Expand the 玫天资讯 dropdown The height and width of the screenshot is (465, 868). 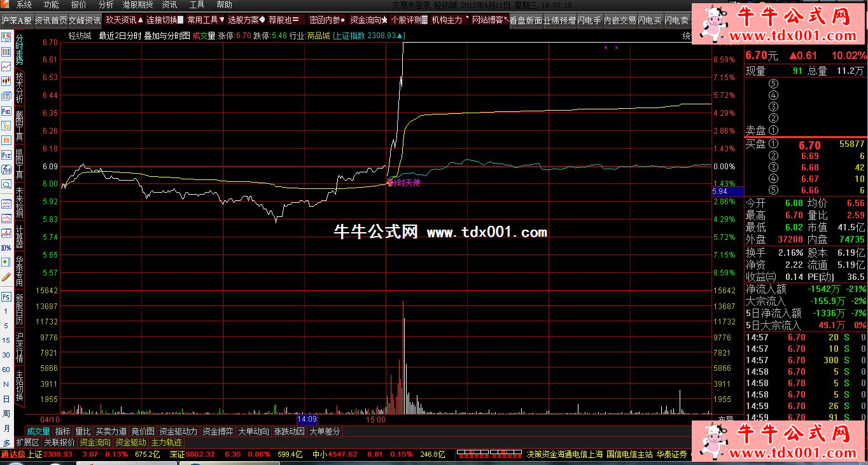pos(124,20)
